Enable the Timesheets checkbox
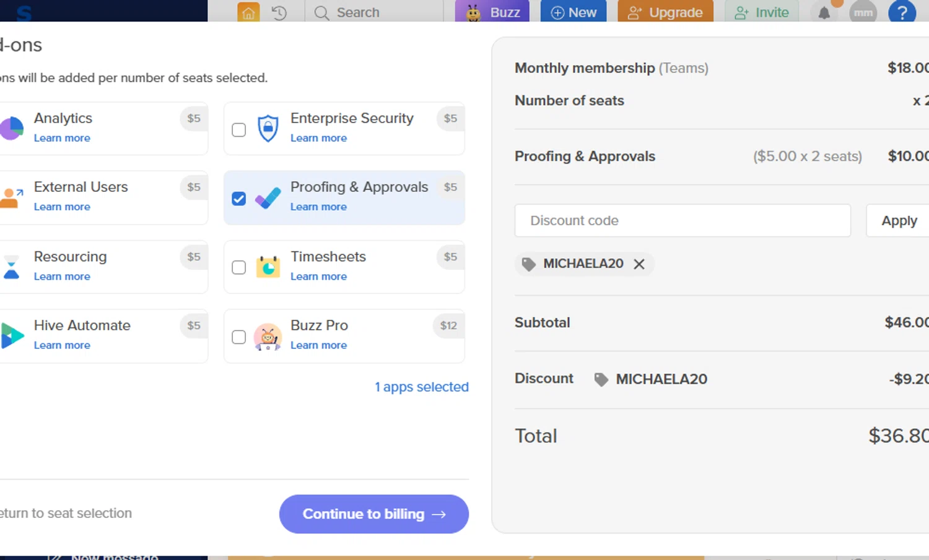 click(x=238, y=267)
